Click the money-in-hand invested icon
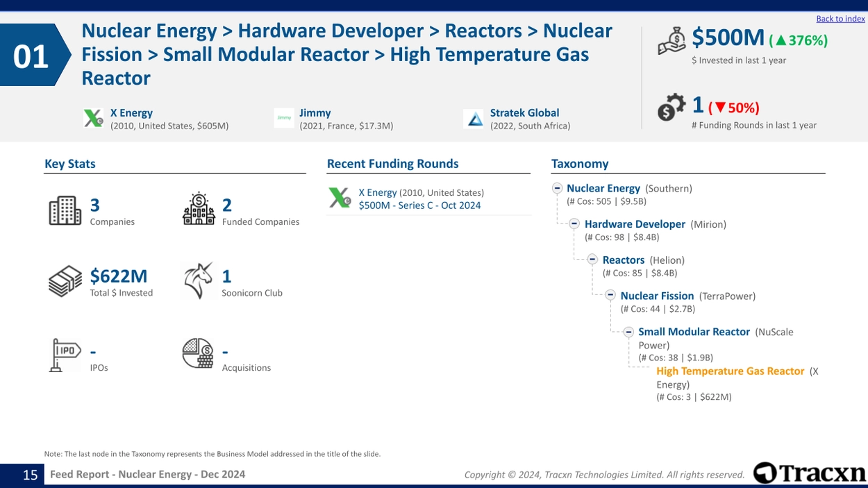This screenshot has width=868, height=488. [671, 41]
